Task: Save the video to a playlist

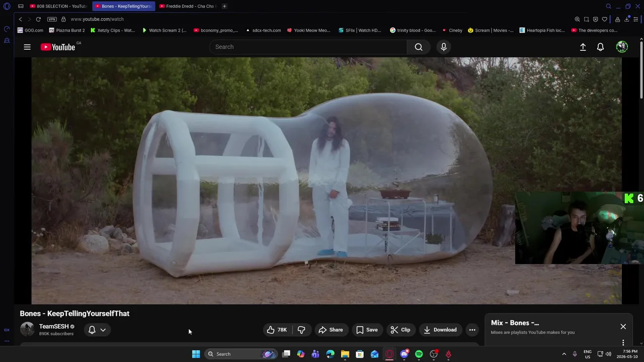Action: pos(367,330)
